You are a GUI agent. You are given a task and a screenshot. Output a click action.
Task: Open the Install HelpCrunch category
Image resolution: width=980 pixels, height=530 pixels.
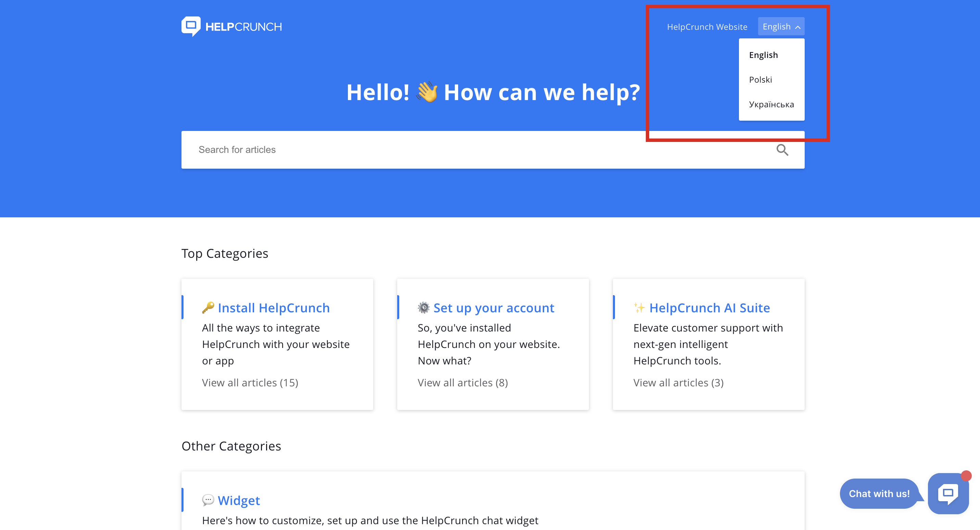click(274, 308)
